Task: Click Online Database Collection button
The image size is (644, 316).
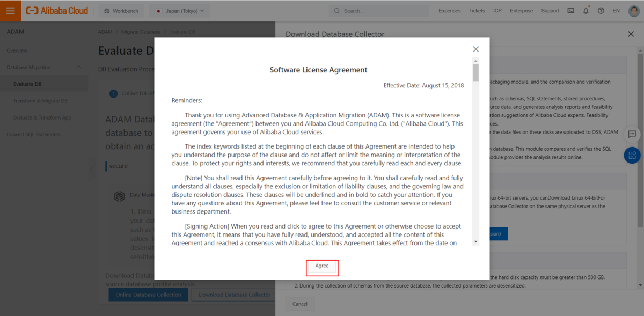Action: tap(149, 295)
